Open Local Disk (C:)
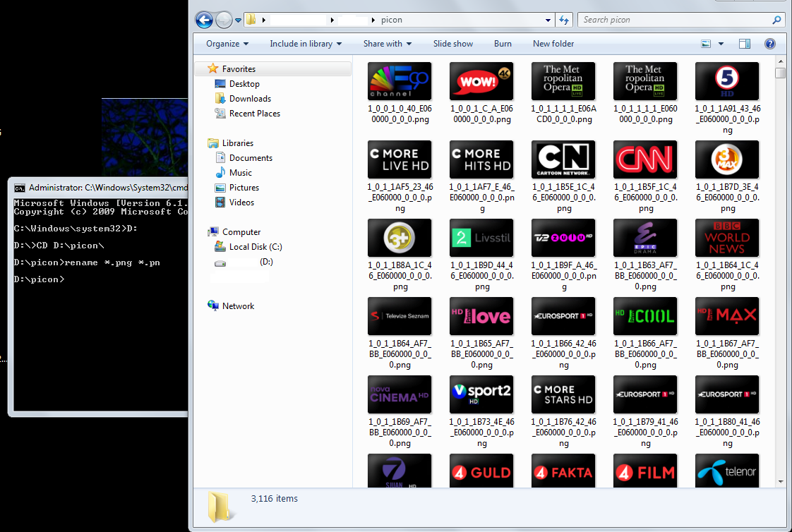The width and height of the screenshot is (792, 532). point(255,247)
